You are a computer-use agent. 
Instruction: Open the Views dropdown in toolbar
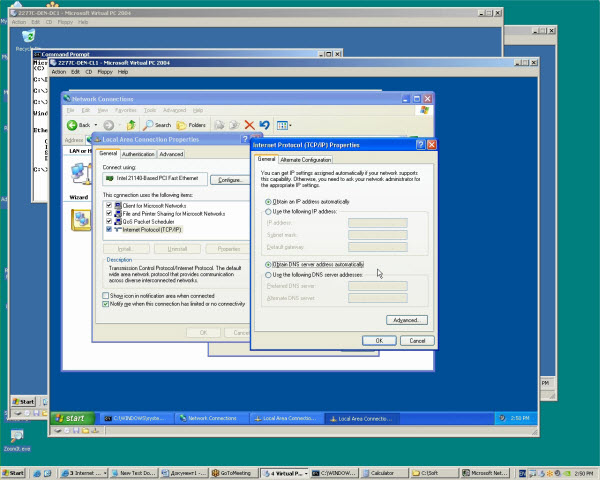(284, 125)
